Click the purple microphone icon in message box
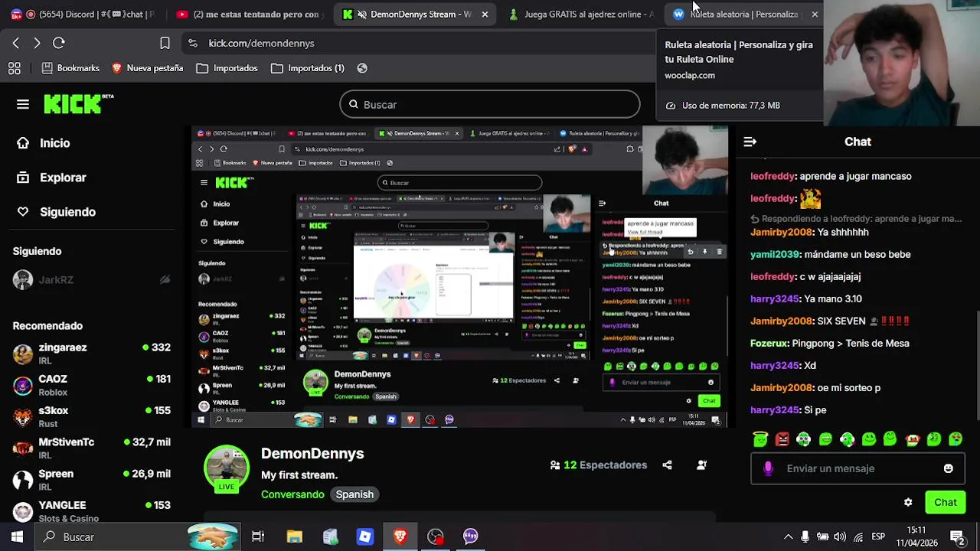980x551 pixels. pyautogui.click(x=768, y=468)
